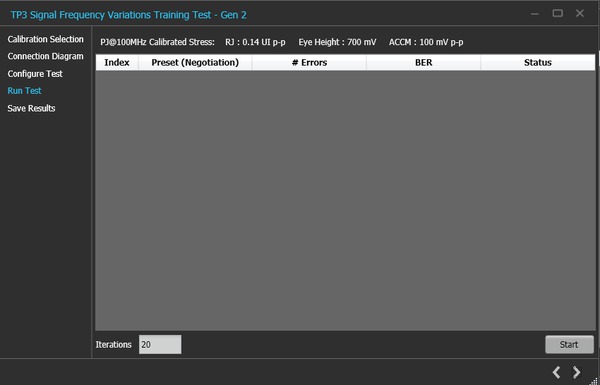Click the BER column header

point(424,62)
